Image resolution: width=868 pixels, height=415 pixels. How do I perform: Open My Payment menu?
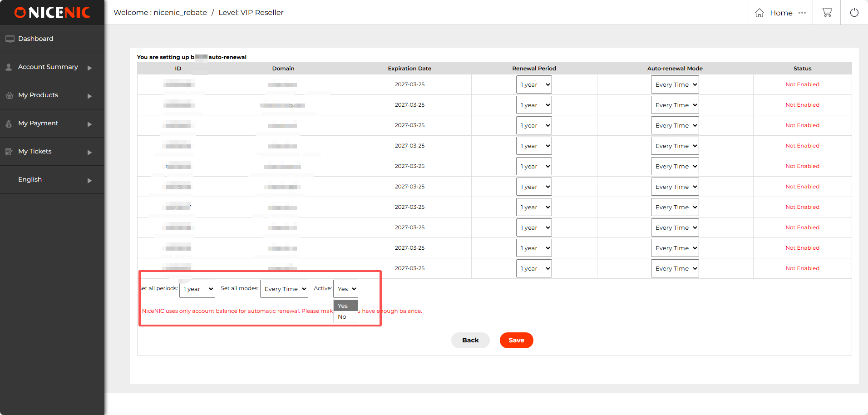click(x=52, y=124)
